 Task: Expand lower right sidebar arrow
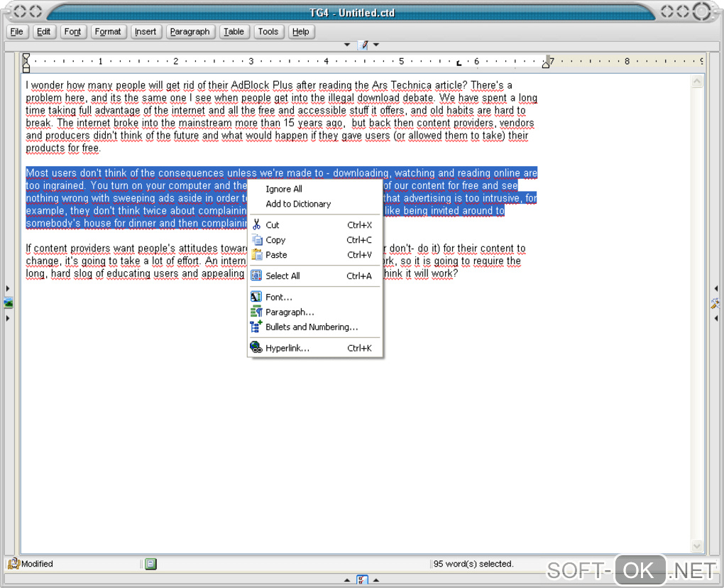[x=715, y=318]
